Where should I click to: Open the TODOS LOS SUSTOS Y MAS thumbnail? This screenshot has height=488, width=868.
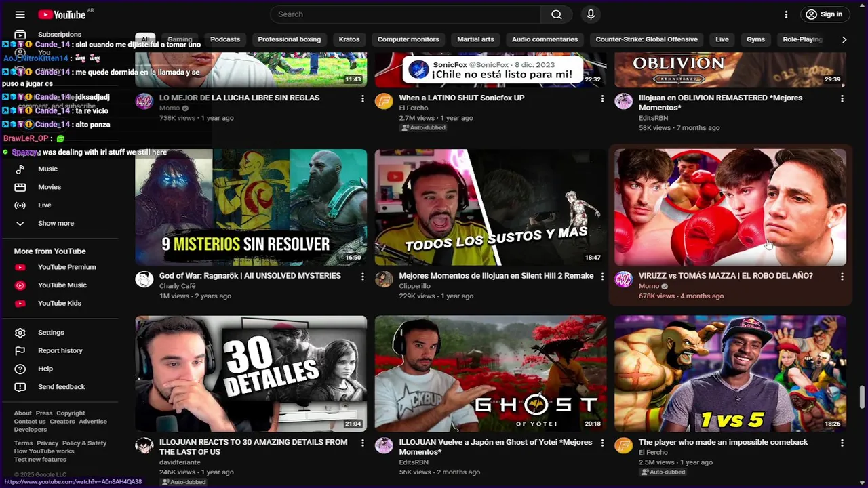click(491, 207)
